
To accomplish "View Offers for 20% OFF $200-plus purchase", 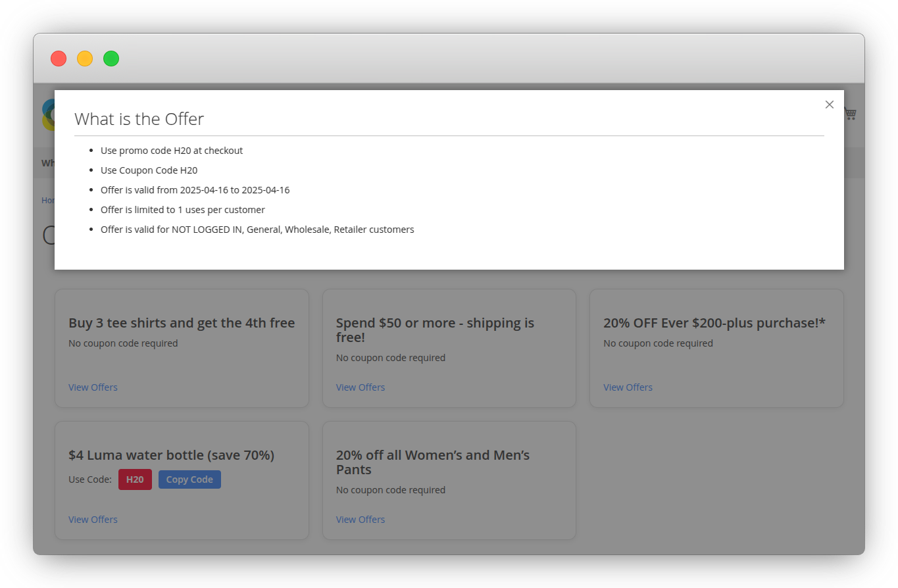I will pyautogui.click(x=628, y=387).
